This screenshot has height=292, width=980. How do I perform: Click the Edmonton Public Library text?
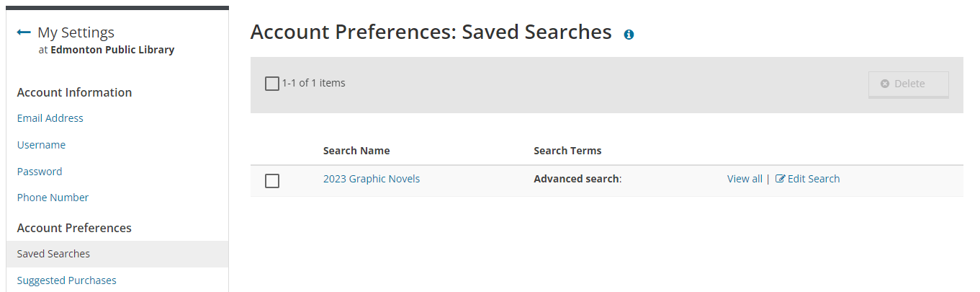coord(112,50)
